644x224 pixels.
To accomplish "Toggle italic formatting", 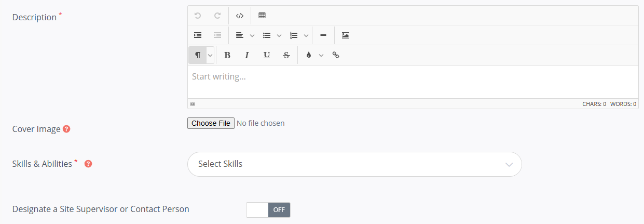I will coord(247,55).
